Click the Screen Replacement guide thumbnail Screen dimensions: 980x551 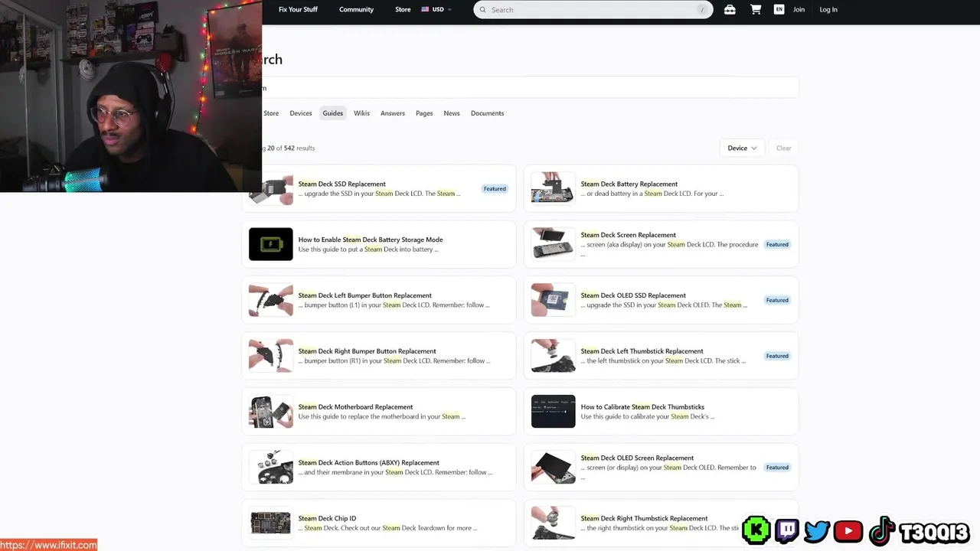[x=553, y=244]
